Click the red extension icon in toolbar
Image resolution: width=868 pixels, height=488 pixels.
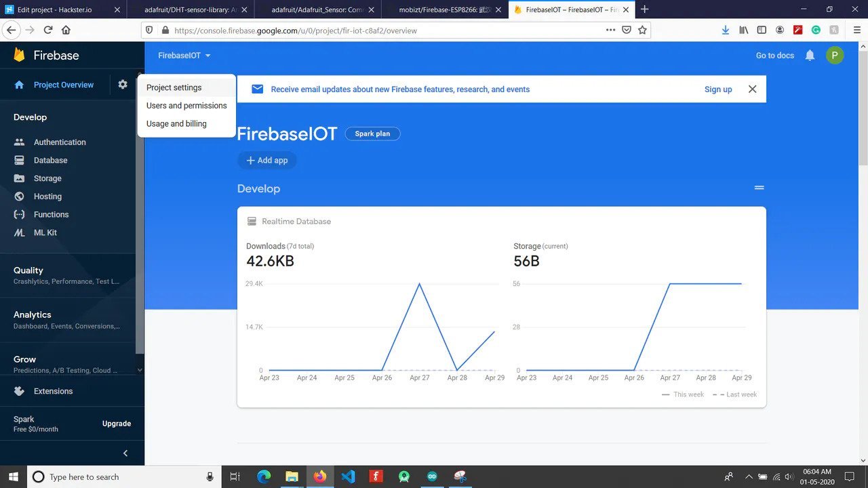(798, 30)
